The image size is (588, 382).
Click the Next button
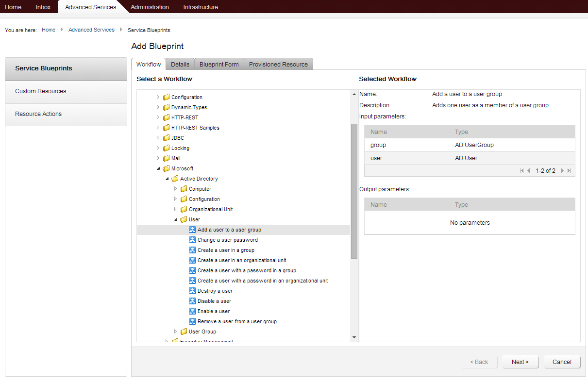(520, 362)
